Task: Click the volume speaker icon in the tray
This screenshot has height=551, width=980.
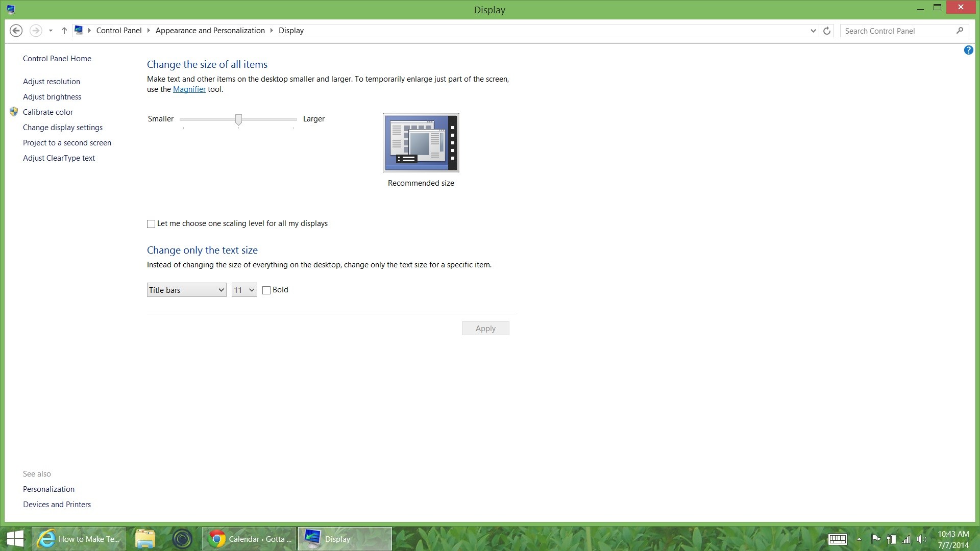Action: click(922, 539)
